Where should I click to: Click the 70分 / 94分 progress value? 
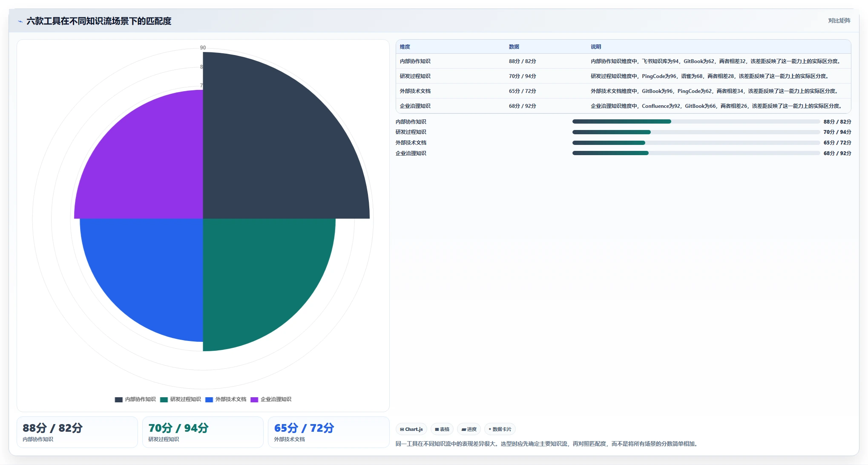coord(837,132)
